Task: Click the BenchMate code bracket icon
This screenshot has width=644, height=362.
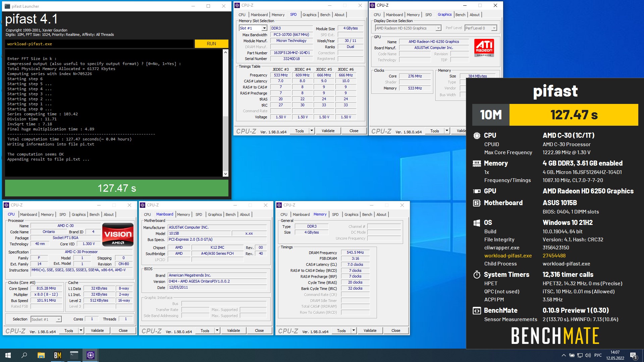Action: click(x=477, y=311)
